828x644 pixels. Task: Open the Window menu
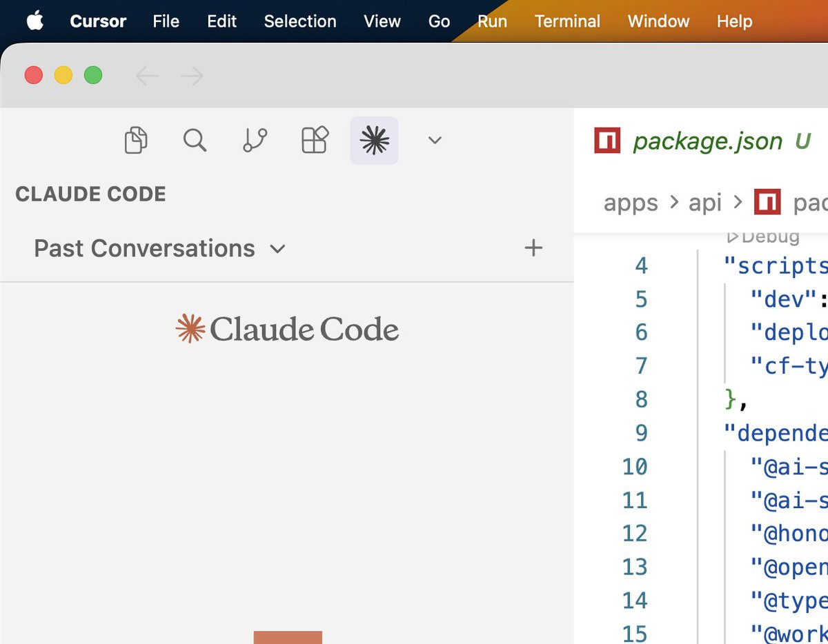[658, 21]
